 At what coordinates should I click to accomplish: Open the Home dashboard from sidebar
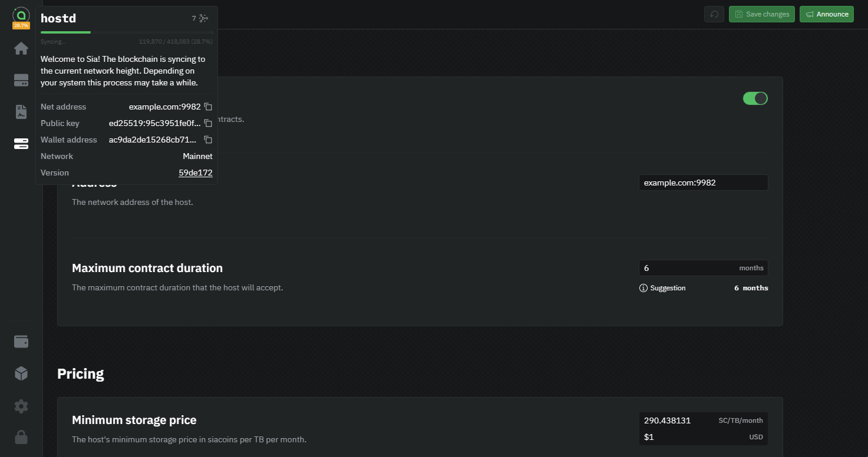point(21,48)
